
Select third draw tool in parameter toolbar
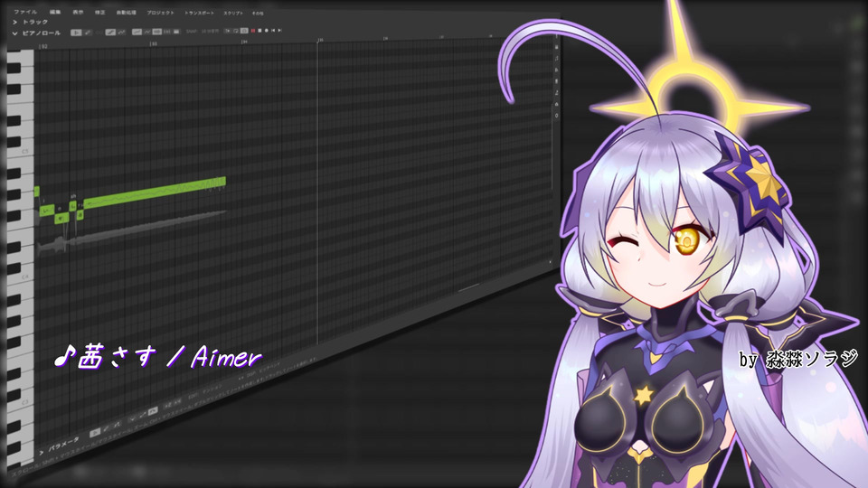click(117, 425)
